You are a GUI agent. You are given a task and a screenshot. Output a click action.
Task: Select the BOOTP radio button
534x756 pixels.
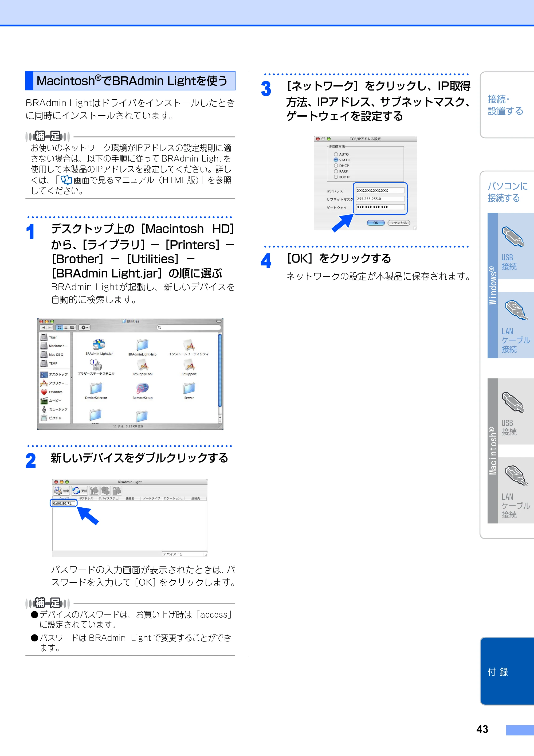tap(336, 177)
